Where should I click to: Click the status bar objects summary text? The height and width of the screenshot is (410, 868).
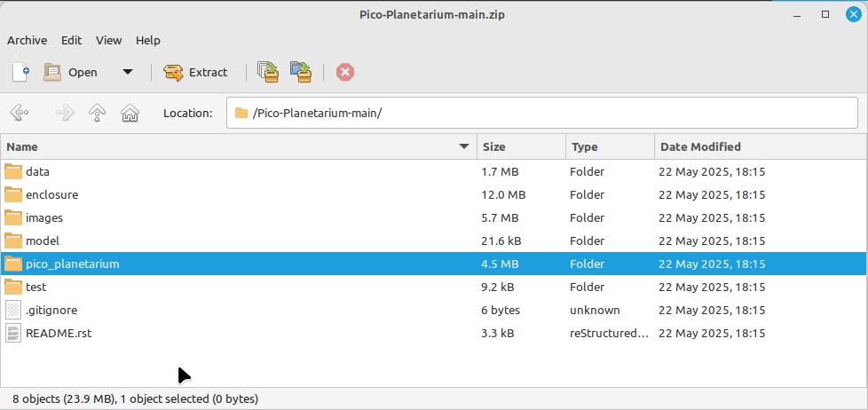135,398
